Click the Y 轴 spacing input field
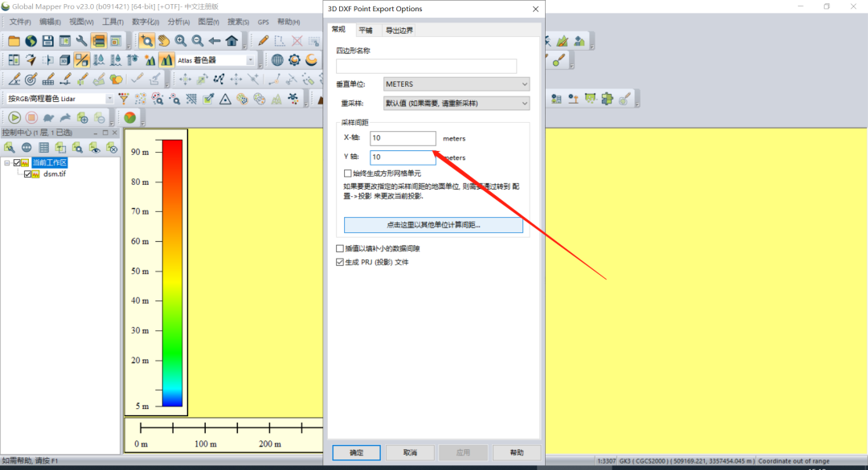 click(x=403, y=157)
